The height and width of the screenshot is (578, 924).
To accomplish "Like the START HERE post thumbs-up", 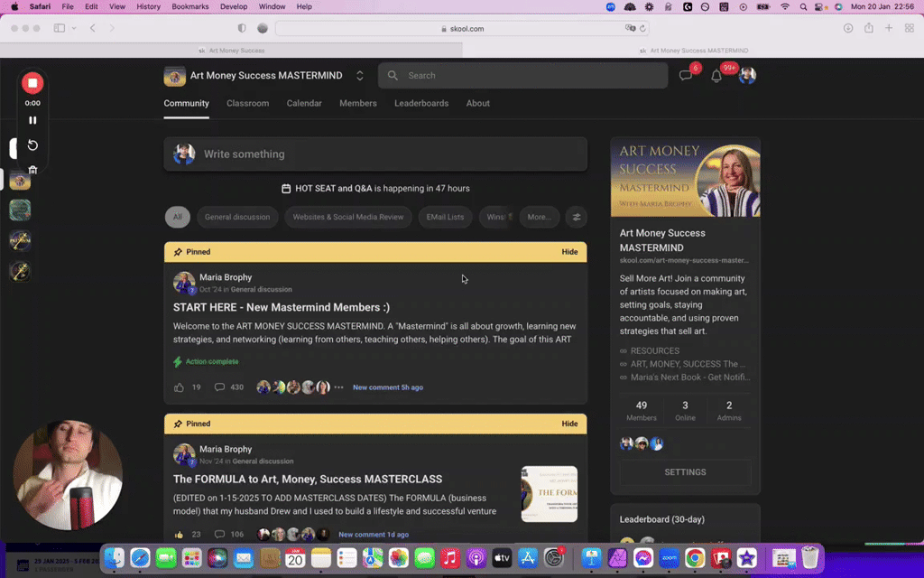I will click(x=180, y=387).
